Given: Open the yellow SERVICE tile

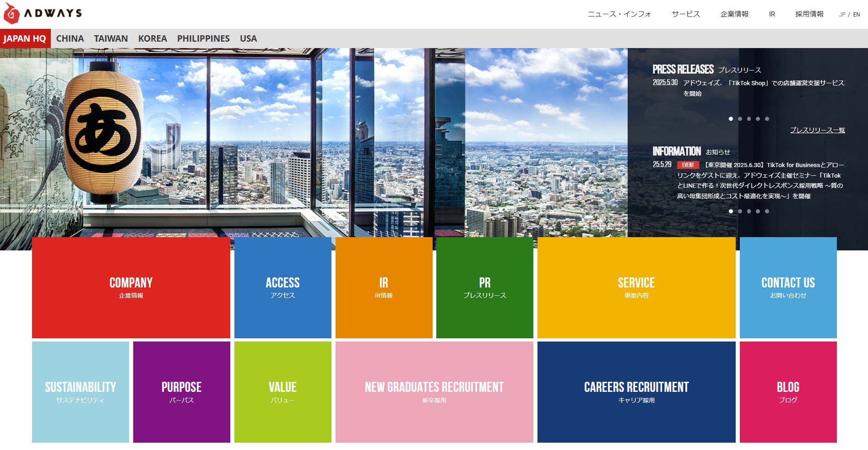Looking at the screenshot, I should 636,287.
